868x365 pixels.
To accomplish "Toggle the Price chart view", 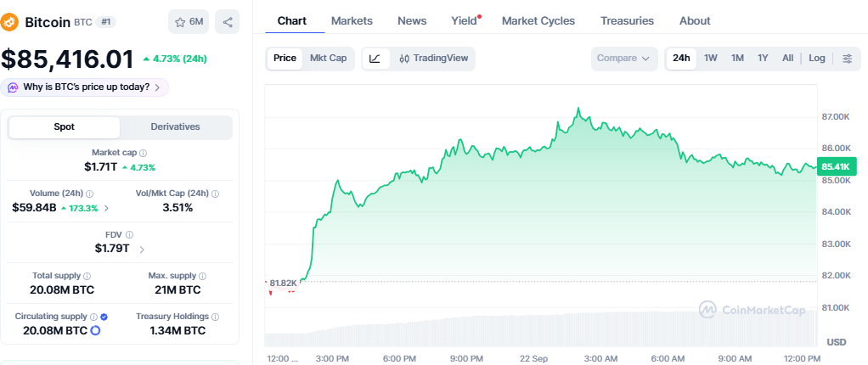I will 285,59.
